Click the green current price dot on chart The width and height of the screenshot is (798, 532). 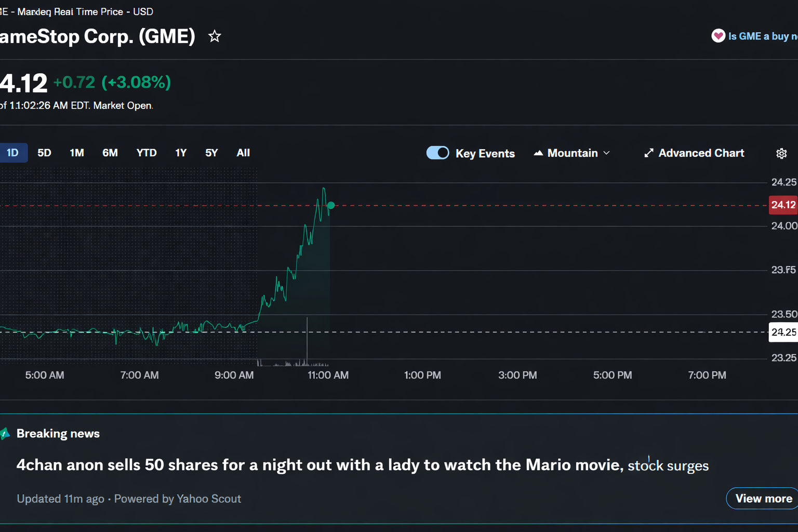(x=331, y=206)
